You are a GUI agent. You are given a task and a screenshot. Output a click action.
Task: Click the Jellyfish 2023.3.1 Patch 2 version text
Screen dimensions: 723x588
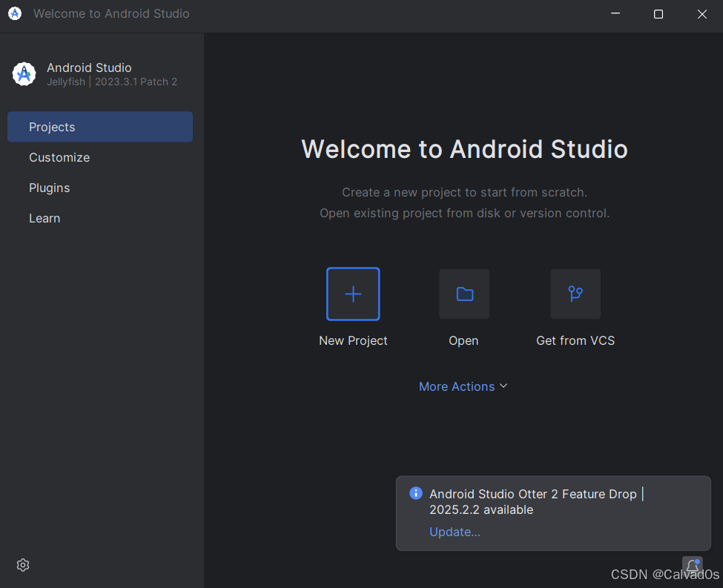[x=112, y=82]
